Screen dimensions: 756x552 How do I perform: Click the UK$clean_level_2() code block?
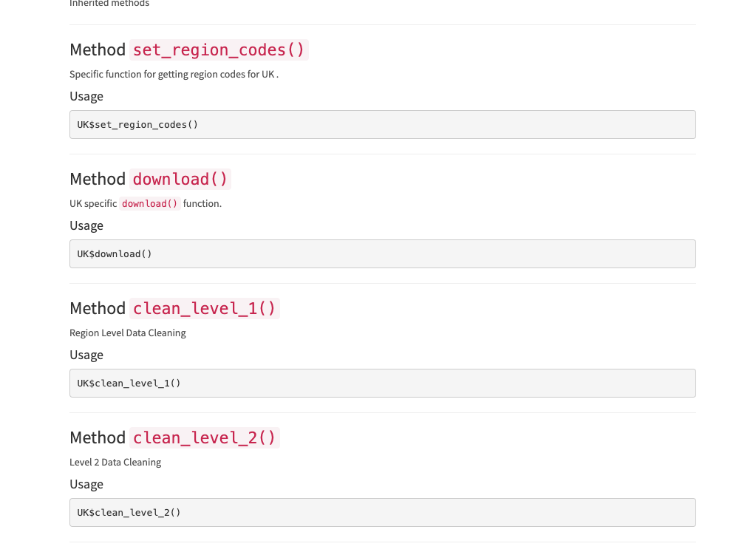pyautogui.click(x=129, y=512)
